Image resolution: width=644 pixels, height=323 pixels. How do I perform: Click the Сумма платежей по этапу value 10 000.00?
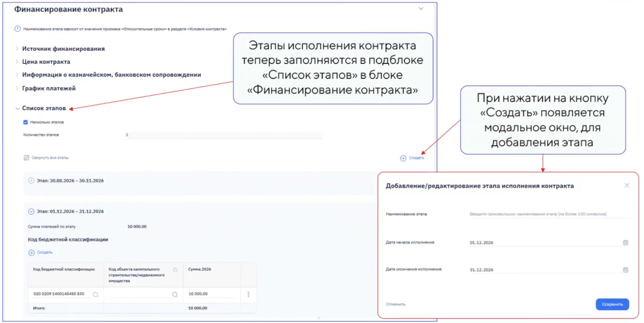click(137, 227)
